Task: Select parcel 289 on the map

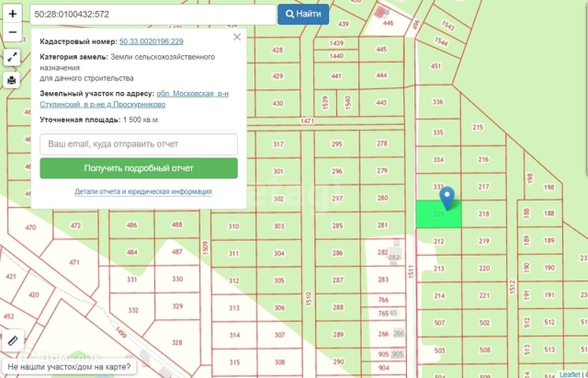Action: click(338, 335)
